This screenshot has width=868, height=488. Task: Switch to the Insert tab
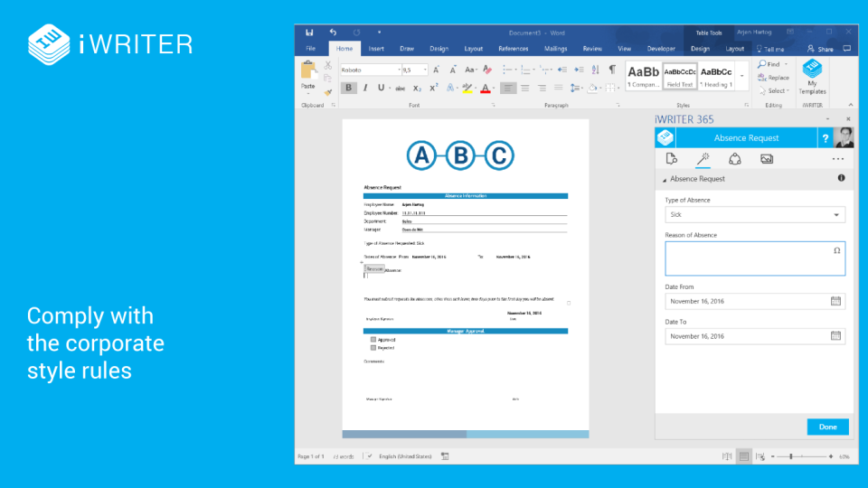pos(376,49)
